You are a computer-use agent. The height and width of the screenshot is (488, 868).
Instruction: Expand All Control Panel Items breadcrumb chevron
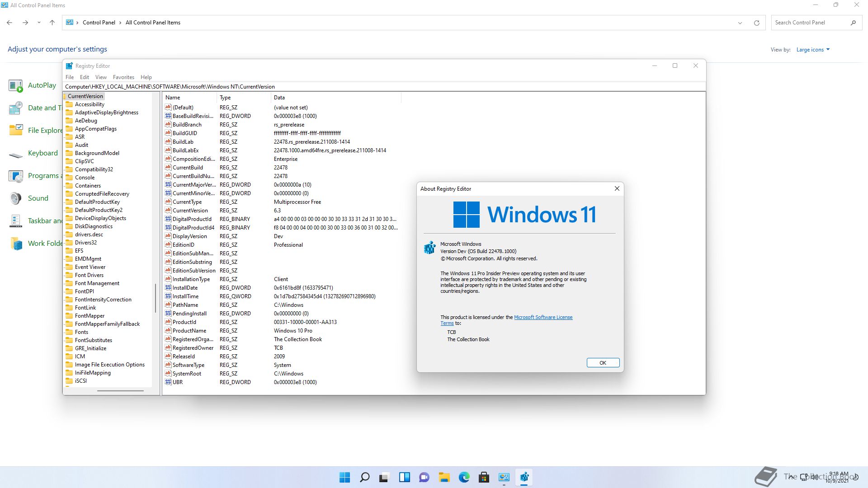click(x=120, y=23)
